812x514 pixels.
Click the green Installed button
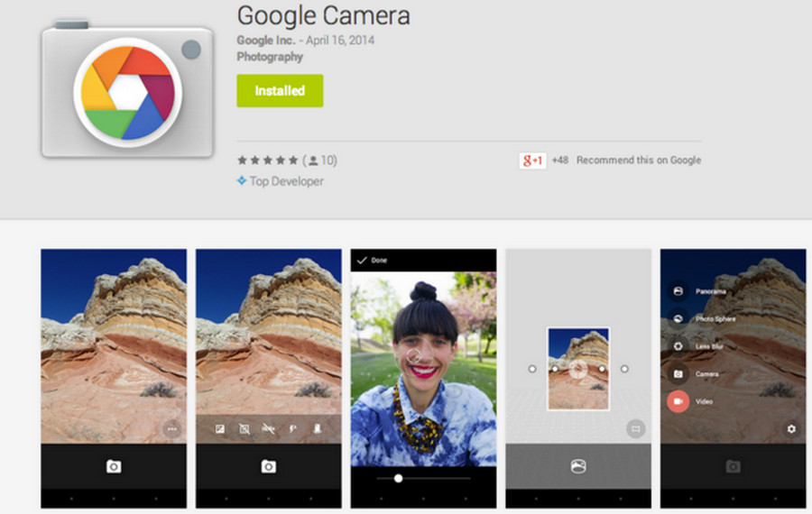[x=280, y=91]
